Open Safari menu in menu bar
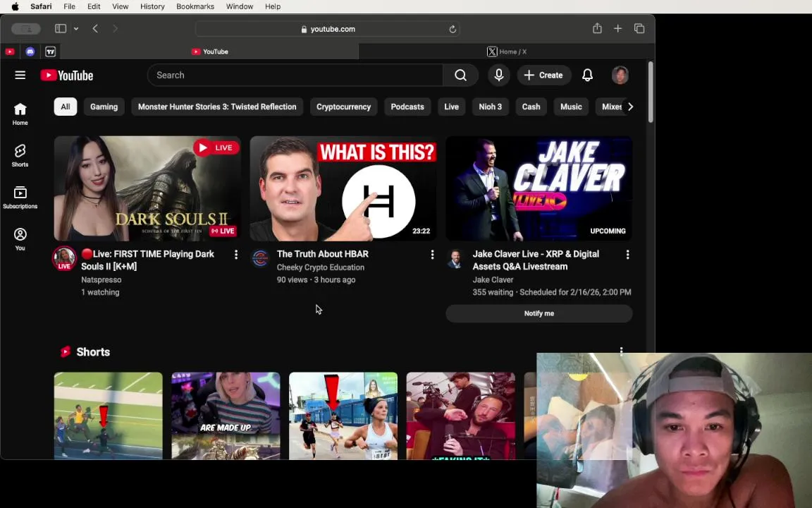The image size is (812, 508). (x=41, y=6)
